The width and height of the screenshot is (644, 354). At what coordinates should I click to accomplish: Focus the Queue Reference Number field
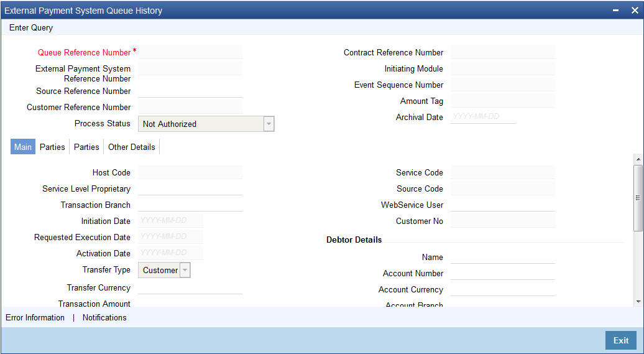tap(190, 52)
